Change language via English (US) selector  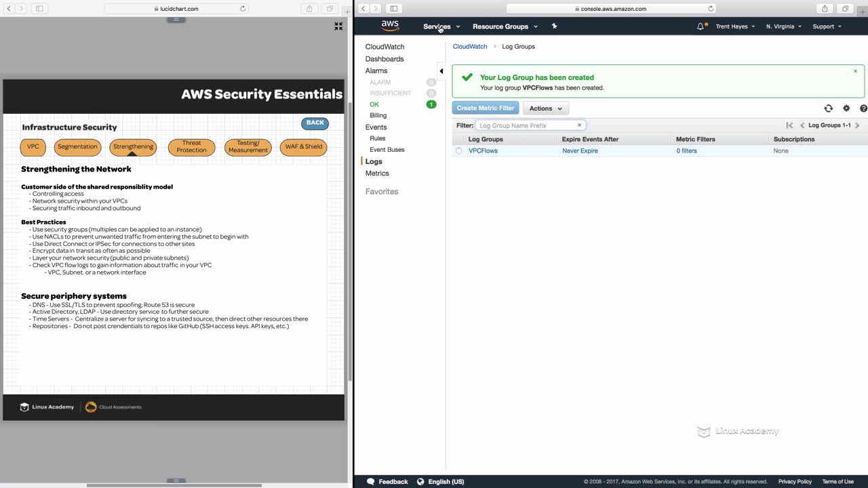pos(440,482)
